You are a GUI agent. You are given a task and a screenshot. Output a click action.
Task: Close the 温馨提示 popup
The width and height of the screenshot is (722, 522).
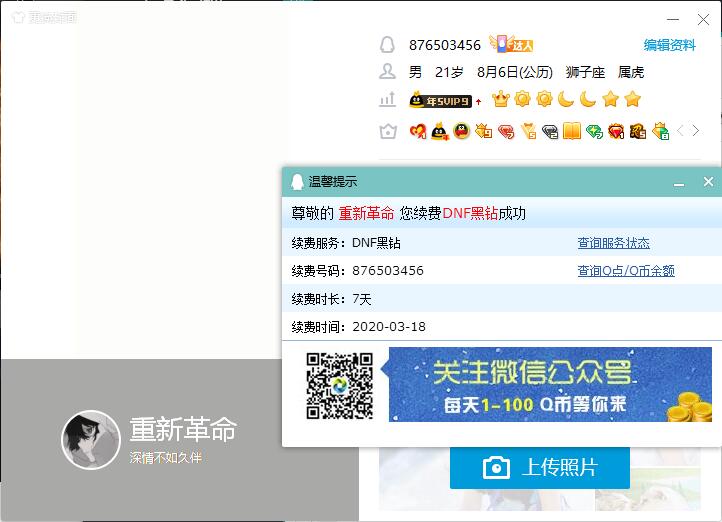[x=708, y=182]
